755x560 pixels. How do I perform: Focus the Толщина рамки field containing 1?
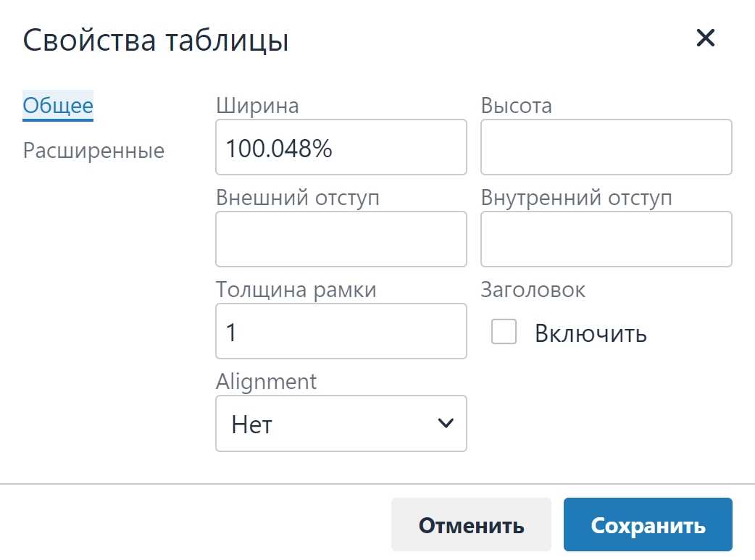tap(341, 331)
